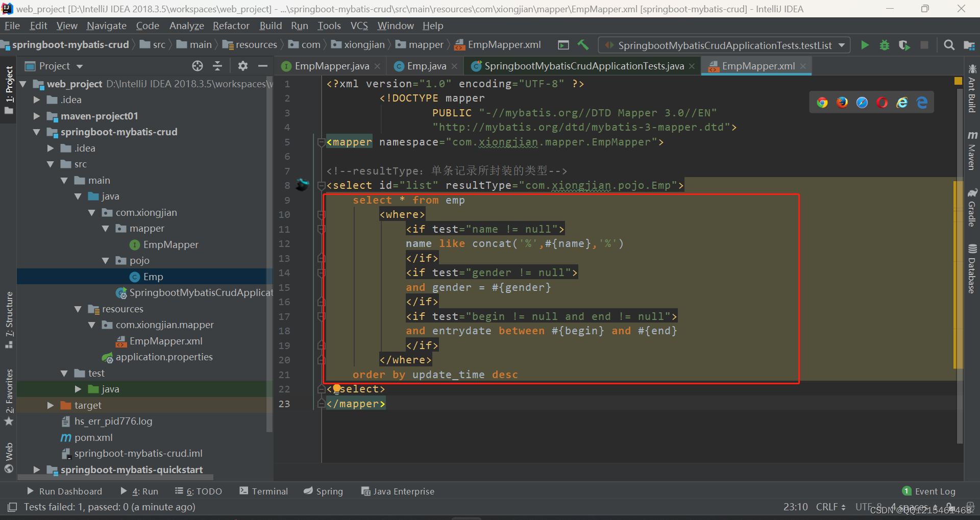
Task: Expand the java folder under test
Action: click(78, 389)
